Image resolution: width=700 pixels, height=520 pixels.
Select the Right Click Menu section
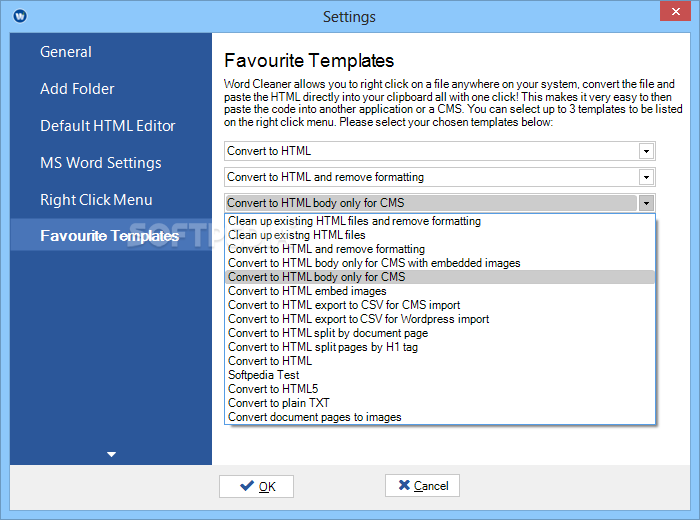pos(96,200)
